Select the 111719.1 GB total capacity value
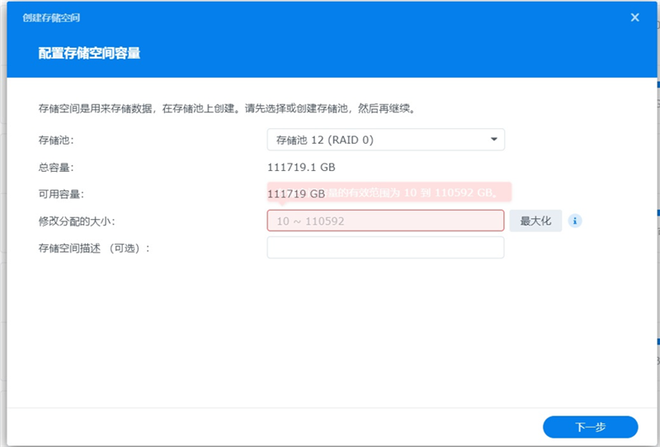The width and height of the screenshot is (660, 447). [x=308, y=167]
